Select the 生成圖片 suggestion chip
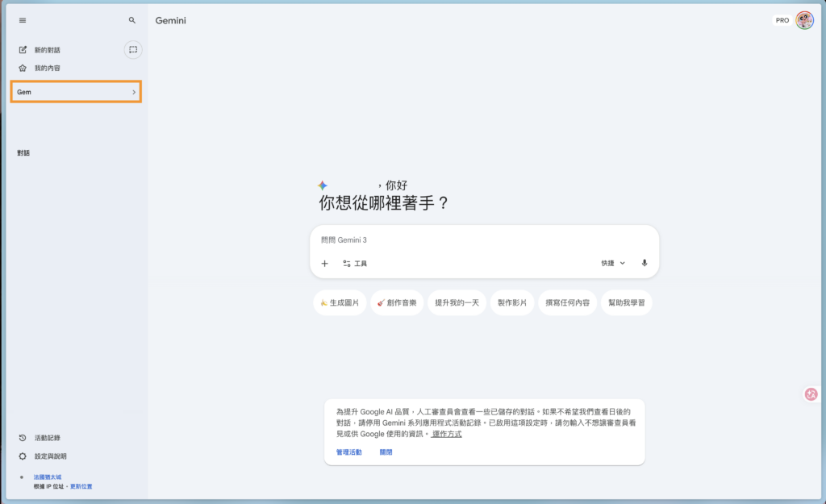 tap(340, 303)
